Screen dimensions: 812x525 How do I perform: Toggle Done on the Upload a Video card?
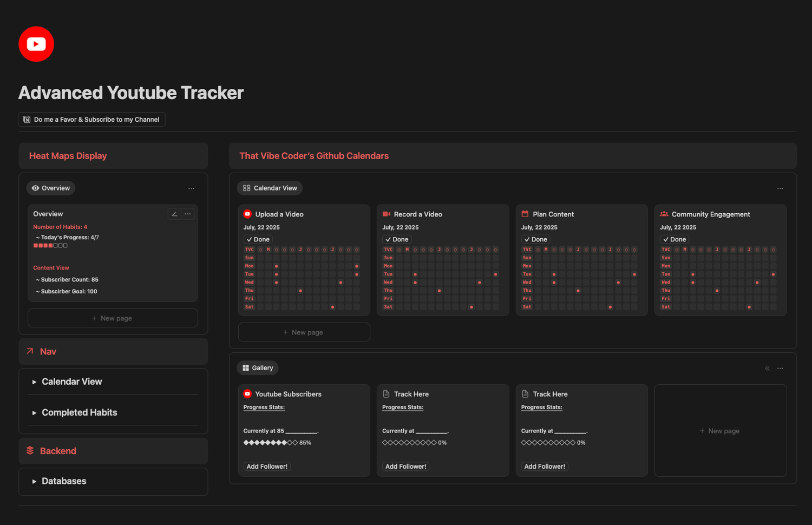coord(258,239)
